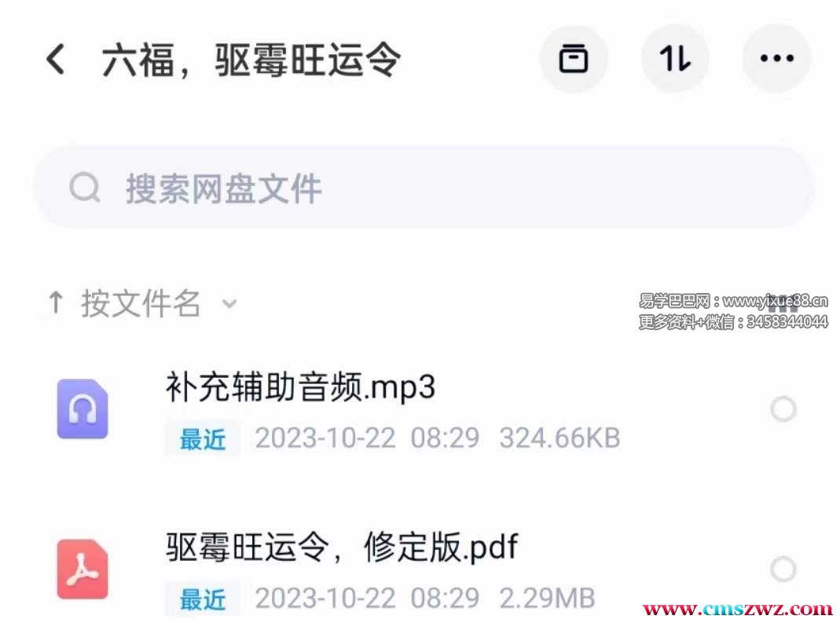Tap the 最近 tag on the pdf file

point(203,599)
